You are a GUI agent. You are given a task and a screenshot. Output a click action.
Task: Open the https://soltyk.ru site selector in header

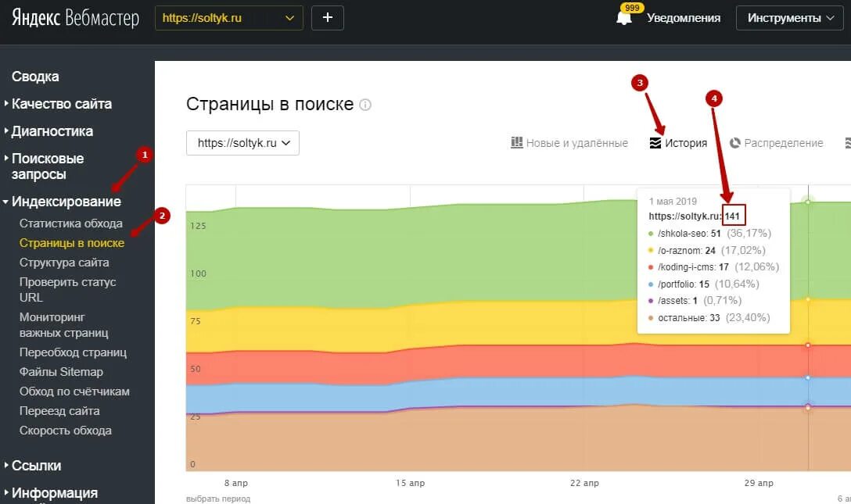[x=229, y=18]
